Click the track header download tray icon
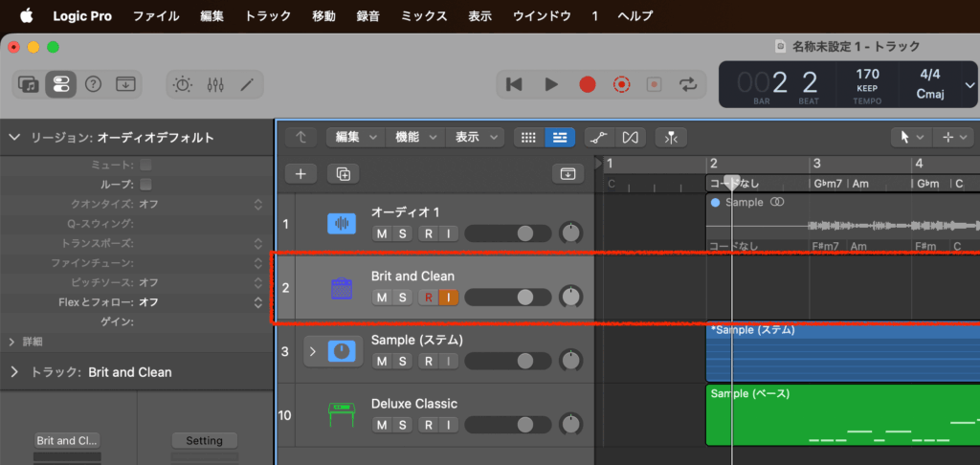The width and height of the screenshot is (980, 465). [x=568, y=174]
